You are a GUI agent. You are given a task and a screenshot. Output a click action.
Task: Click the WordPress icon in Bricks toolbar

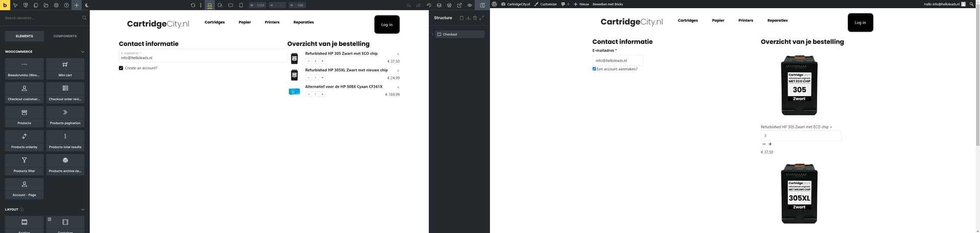tap(449, 5)
